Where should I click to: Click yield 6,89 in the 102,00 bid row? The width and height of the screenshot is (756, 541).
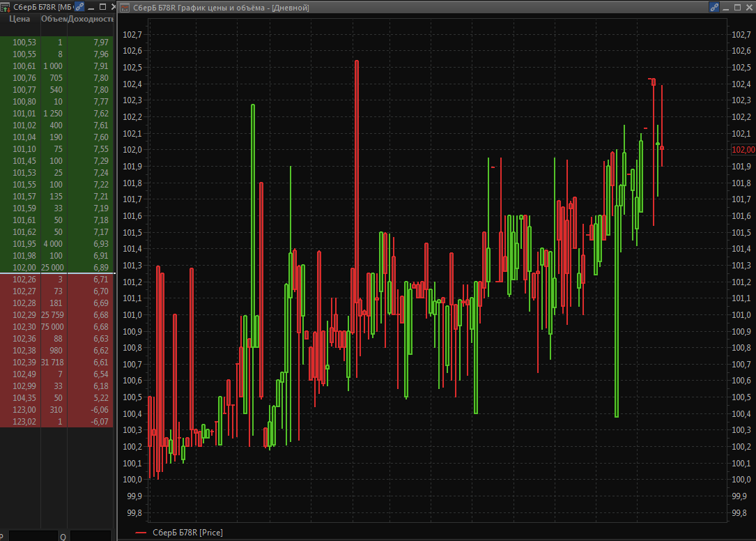point(101,268)
